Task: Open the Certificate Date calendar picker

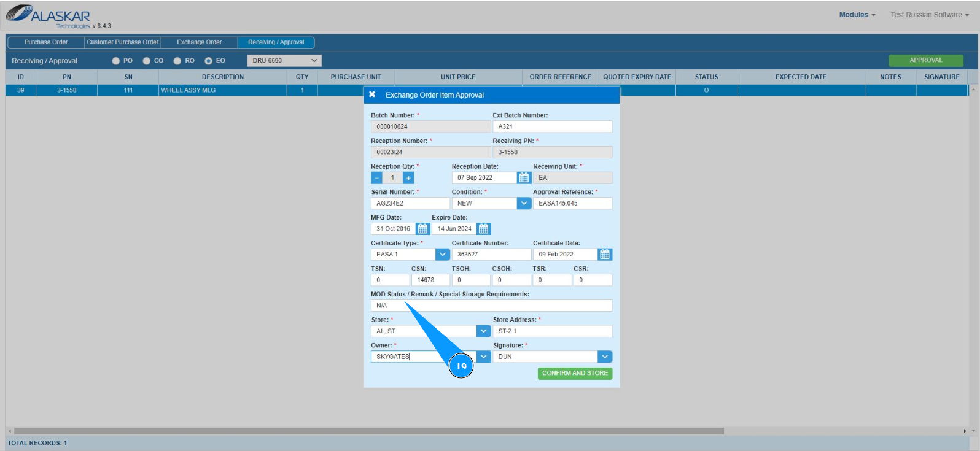Action: point(605,255)
